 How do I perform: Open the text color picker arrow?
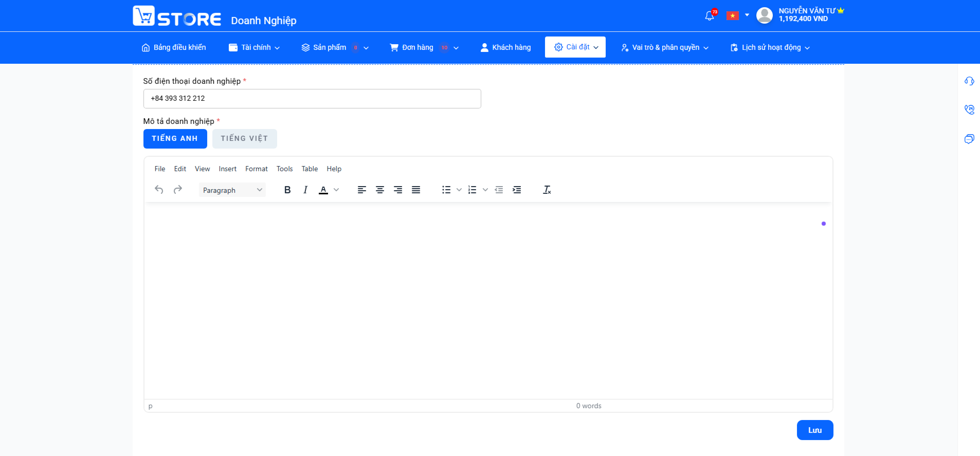point(336,189)
